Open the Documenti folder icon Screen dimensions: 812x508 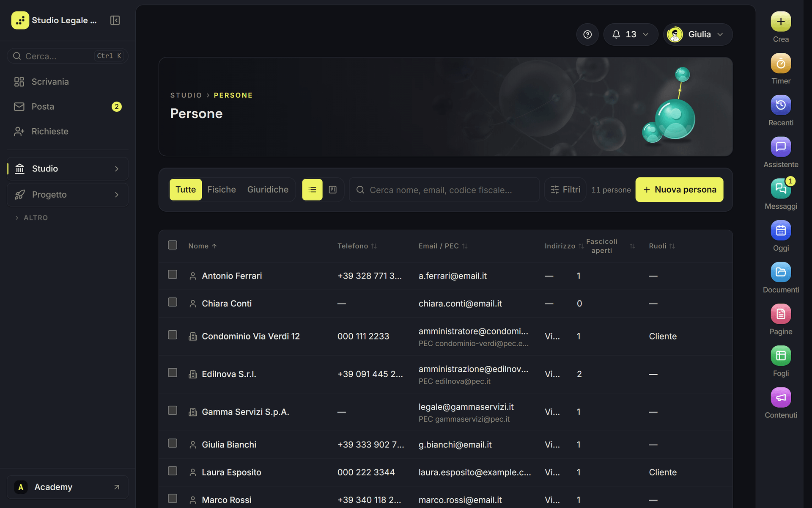click(x=781, y=272)
